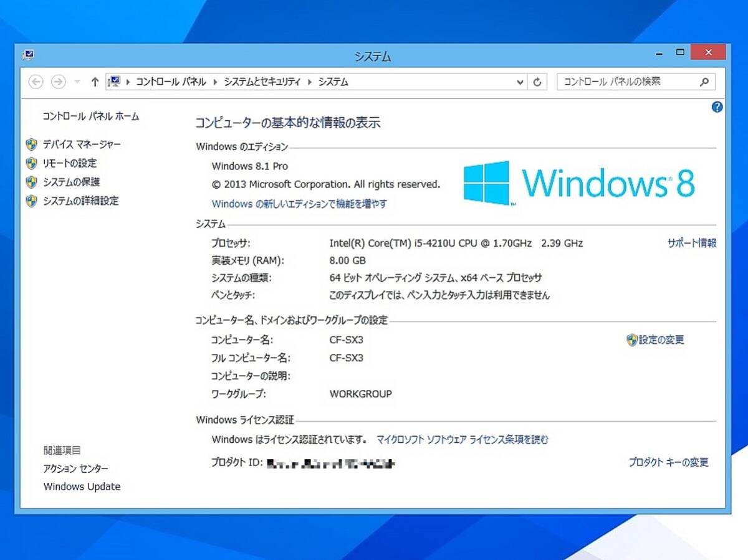The width and height of the screenshot is (748, 560).
Task: Close the システム window
Action: [x=708, y=52]
